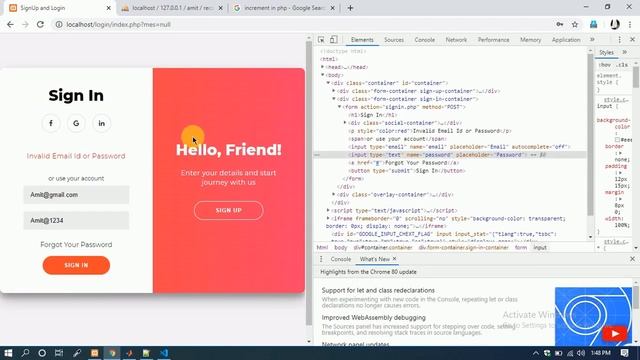Bookmark this page with star icon
Screen dimensions: 640x360
(x=575, y=24)
